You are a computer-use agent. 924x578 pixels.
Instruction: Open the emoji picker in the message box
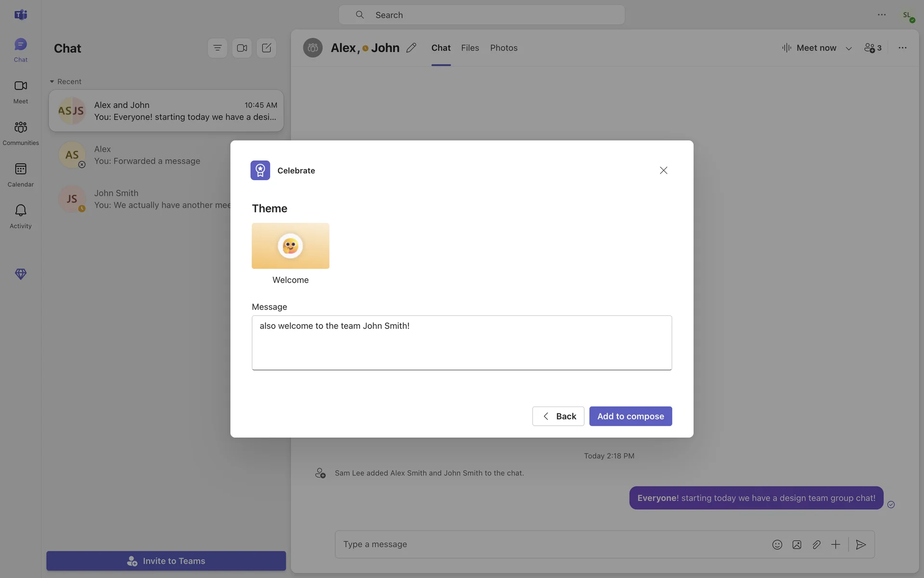777,544
